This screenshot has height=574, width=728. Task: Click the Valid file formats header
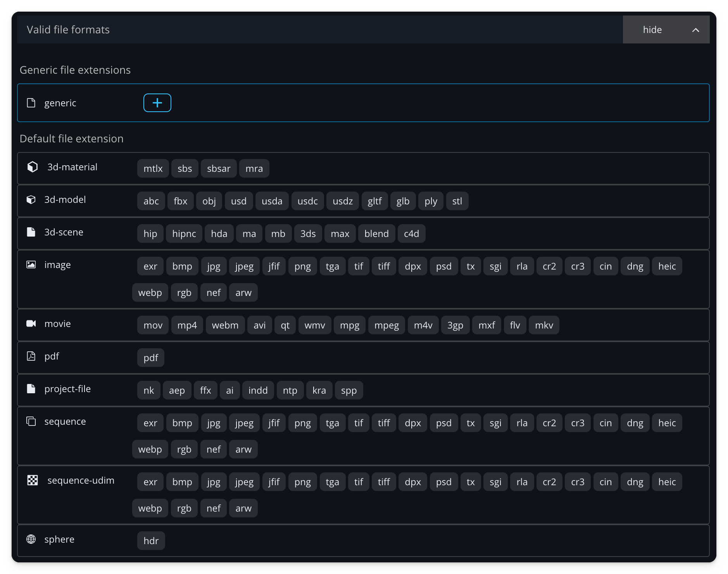[x=68, y=29]
